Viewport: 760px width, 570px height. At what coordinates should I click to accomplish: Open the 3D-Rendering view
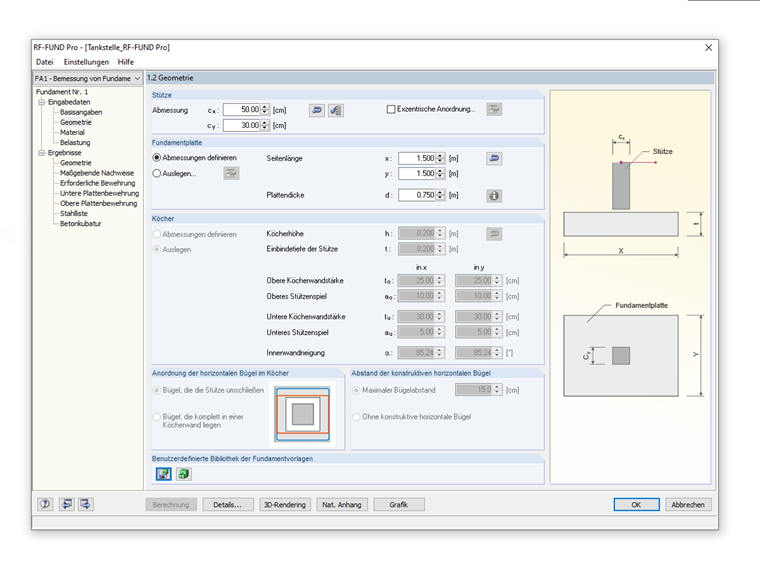[x=285, y=505]
